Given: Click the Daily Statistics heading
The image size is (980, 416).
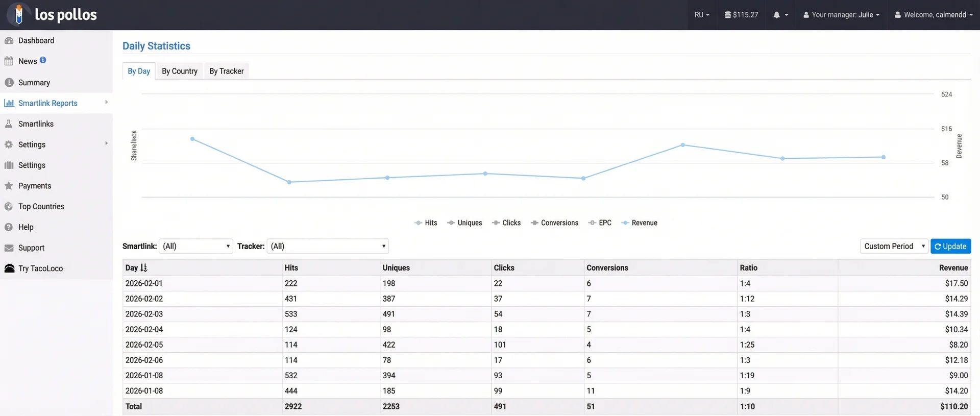Looking at the screenshot, I should [x=156, y=46].
